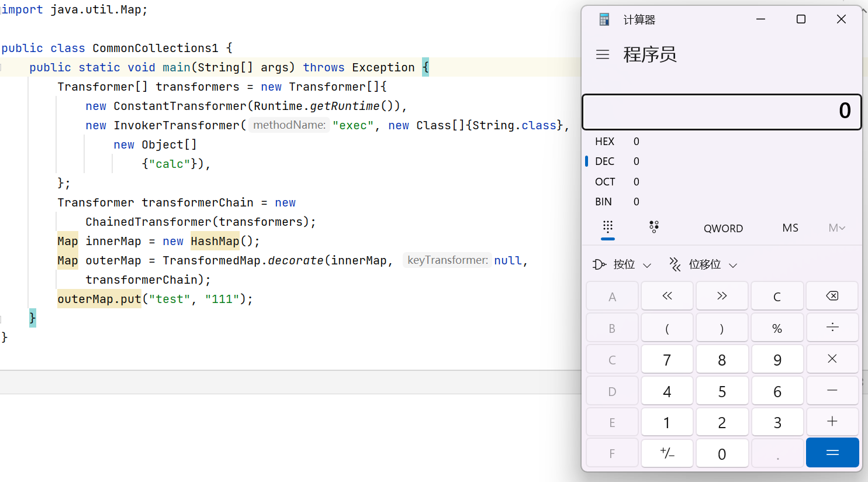Click the 程序员 mode heading
868x482 pixels.
coord(650,55)
